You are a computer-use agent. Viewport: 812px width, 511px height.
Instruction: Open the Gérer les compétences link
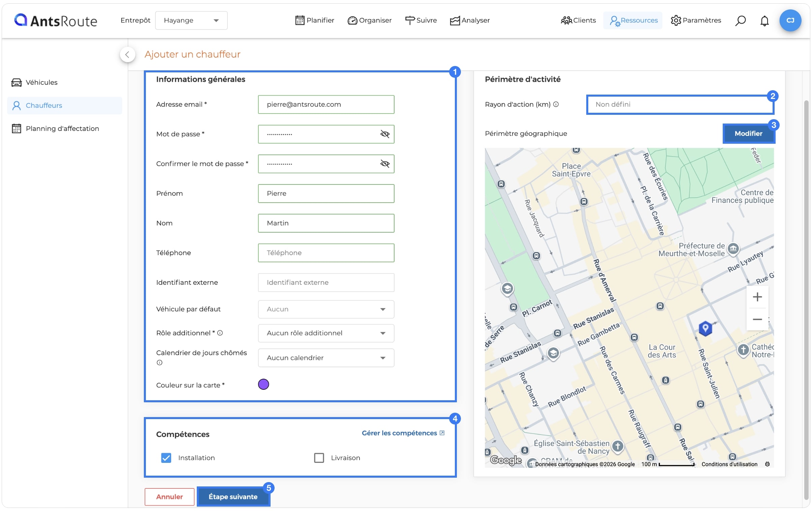403,433
